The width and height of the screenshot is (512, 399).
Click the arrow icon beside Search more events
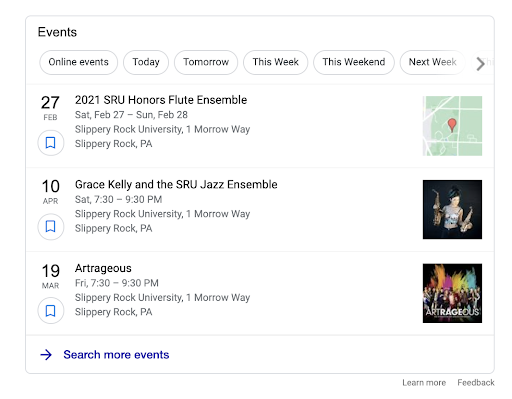46,355
